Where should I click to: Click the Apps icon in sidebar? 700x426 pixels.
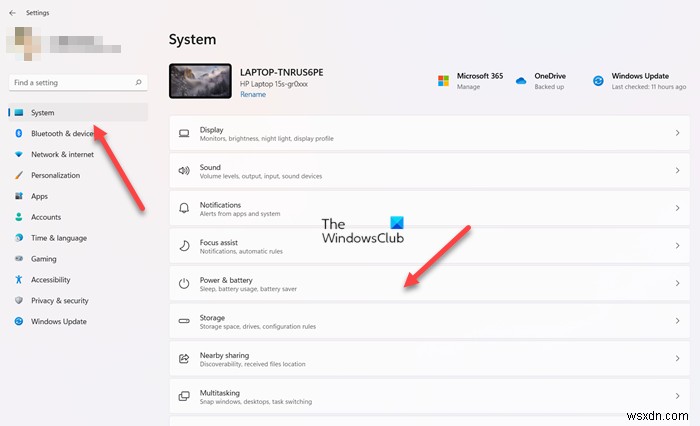19,196
